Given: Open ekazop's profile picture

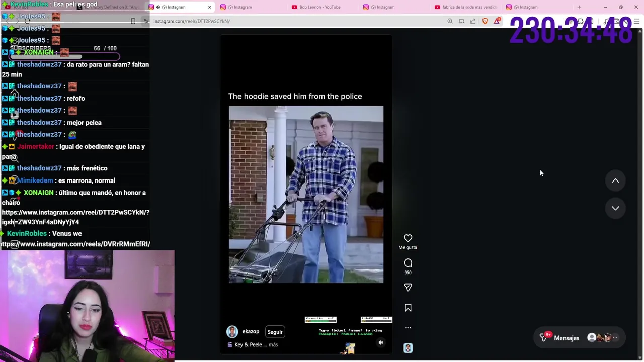Looking at the screenshot, I should coord(232,332).
